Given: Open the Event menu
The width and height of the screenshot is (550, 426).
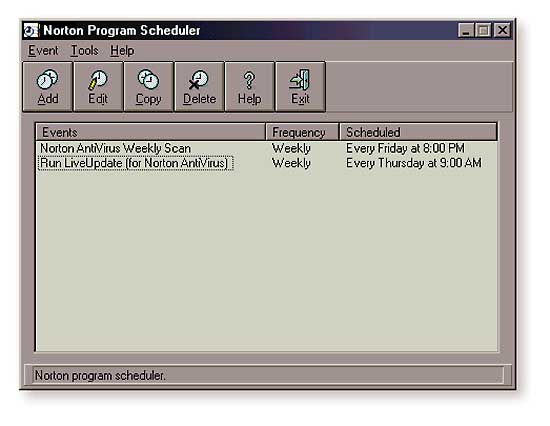Looking at the screenshot, I should 43,51.
